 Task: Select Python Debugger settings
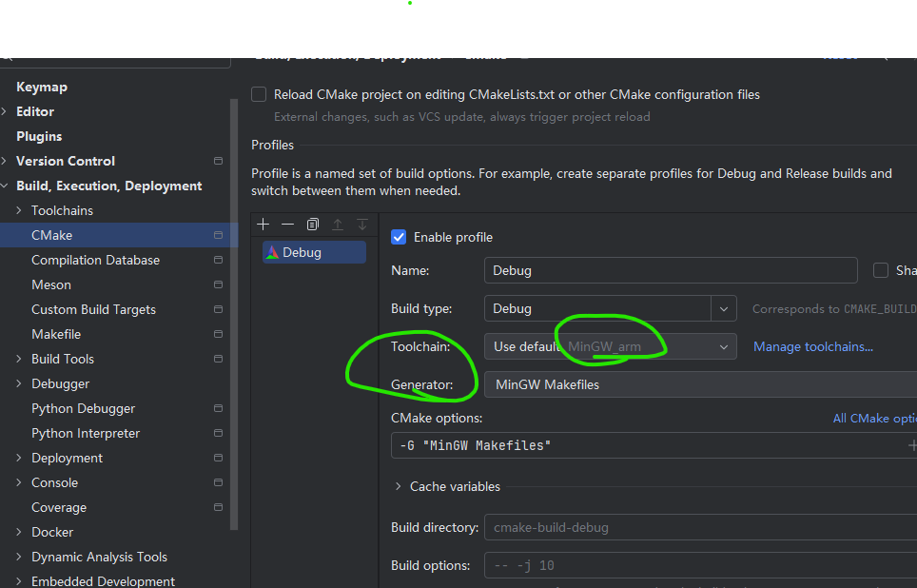tap(83, 408)
